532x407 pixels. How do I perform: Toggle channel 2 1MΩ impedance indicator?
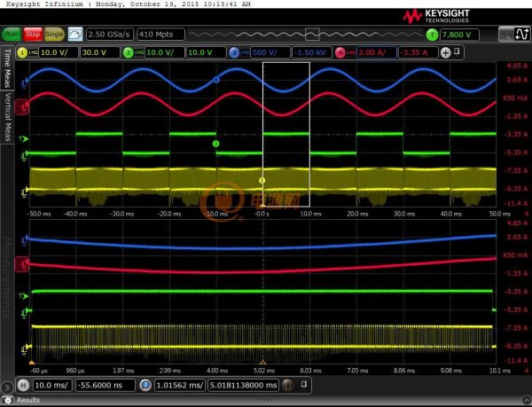tap(139, 52)
